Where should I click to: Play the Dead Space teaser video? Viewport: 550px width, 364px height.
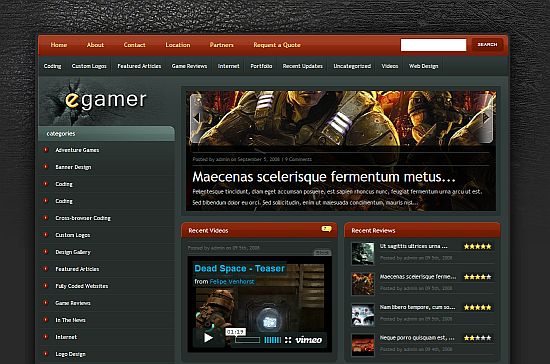pyautogui.click(x=208, y=338)
